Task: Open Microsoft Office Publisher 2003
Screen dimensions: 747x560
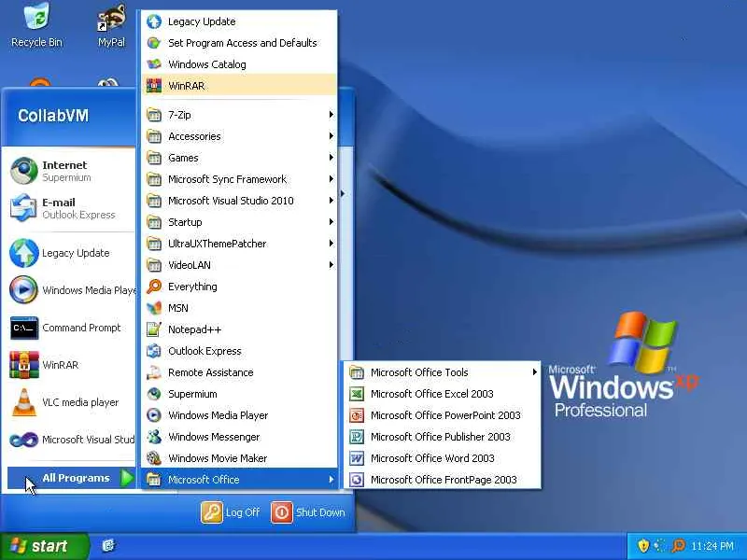Action: coord(442,437)
